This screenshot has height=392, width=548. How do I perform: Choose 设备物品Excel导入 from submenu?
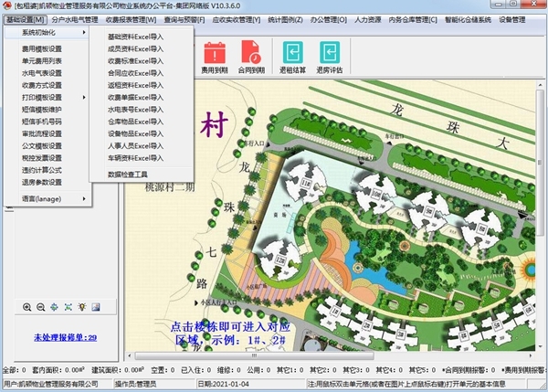[135, 133]
